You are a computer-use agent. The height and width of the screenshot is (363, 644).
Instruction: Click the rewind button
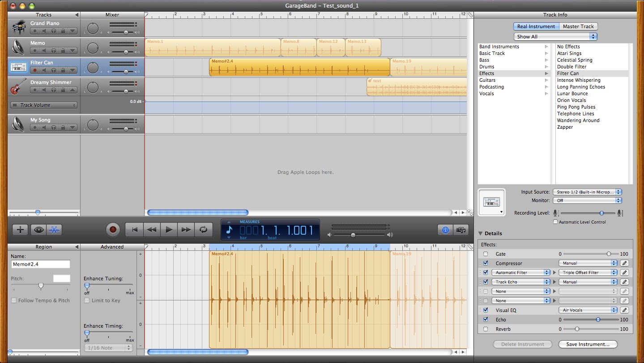click(x=151, y=230)
